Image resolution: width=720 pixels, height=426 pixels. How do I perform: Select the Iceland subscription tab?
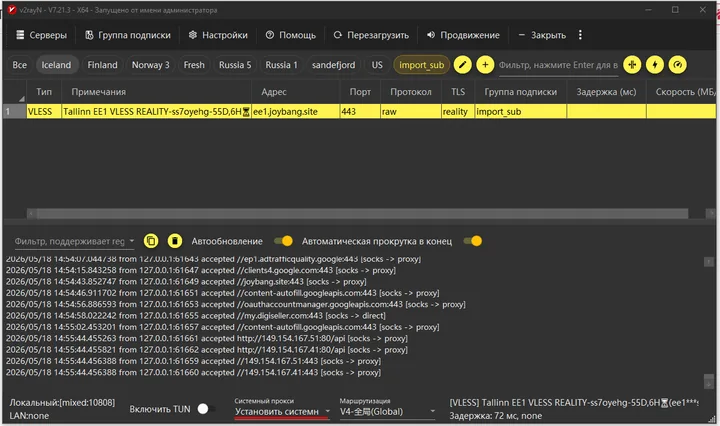pos(56,65)
